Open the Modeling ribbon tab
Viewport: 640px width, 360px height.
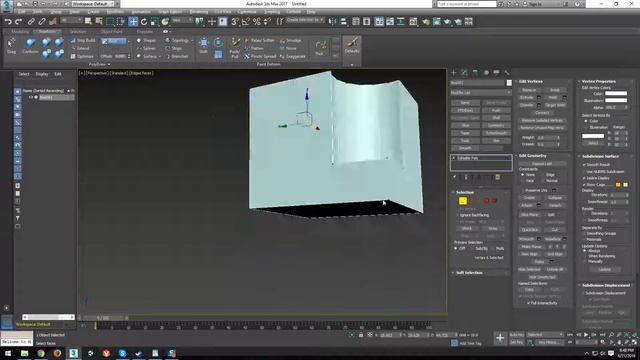pos(20,31)
